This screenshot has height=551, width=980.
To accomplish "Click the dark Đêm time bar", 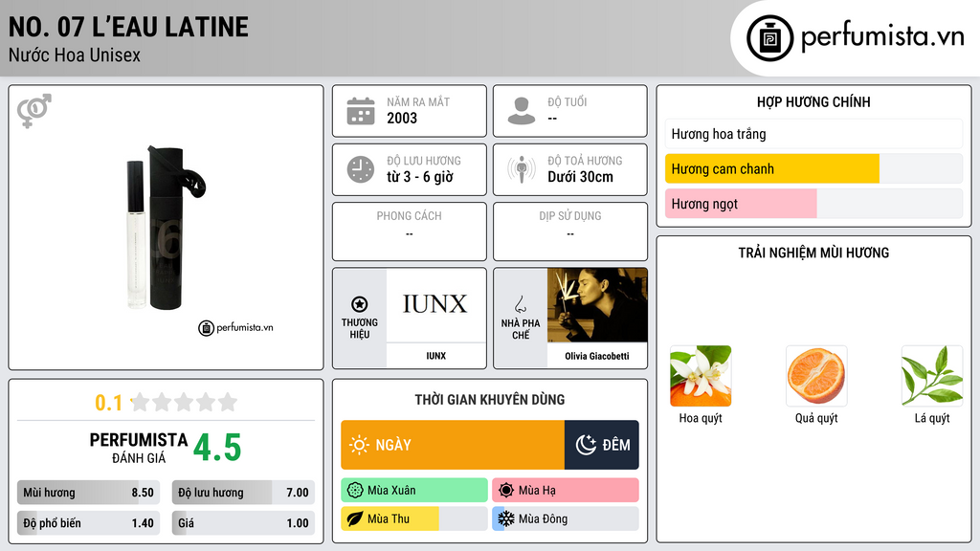I will pyautogui.click(x=602, y=445).
